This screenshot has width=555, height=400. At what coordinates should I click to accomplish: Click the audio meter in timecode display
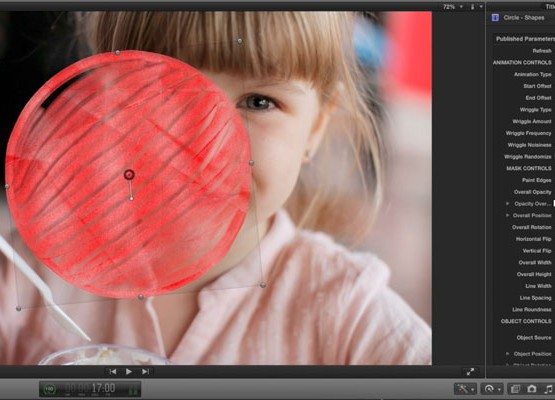(x=133, y=389)
